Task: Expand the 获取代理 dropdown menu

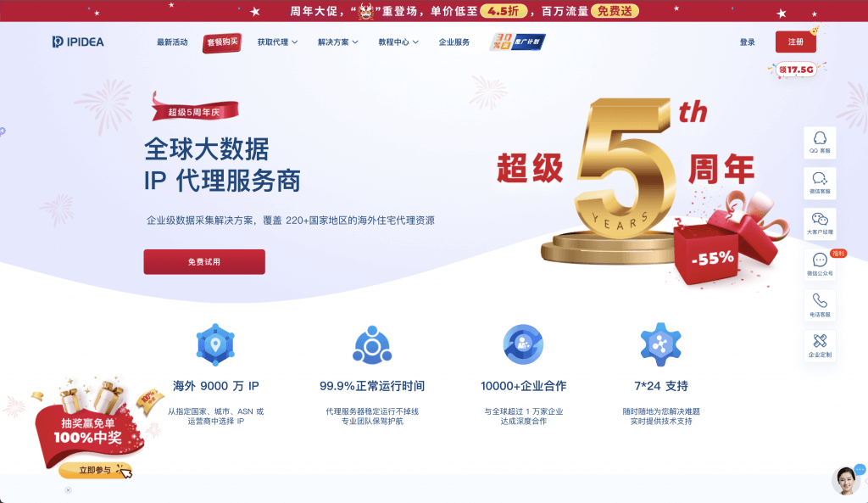Action: (x=277, y=42)
